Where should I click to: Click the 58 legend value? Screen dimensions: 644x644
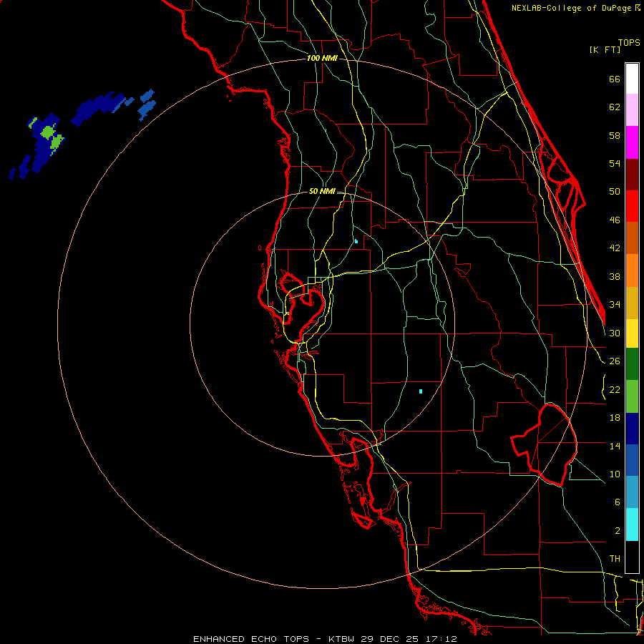click(x=615, y=135)
